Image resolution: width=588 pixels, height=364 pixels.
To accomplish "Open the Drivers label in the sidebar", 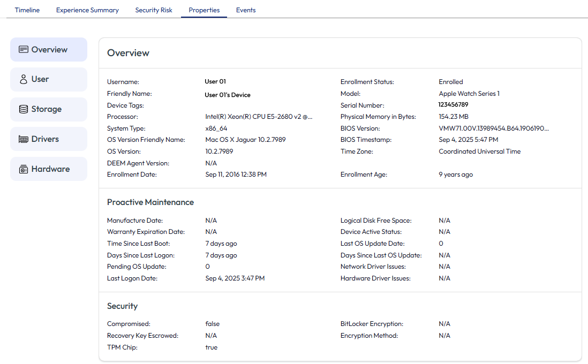I will point(45,139).
